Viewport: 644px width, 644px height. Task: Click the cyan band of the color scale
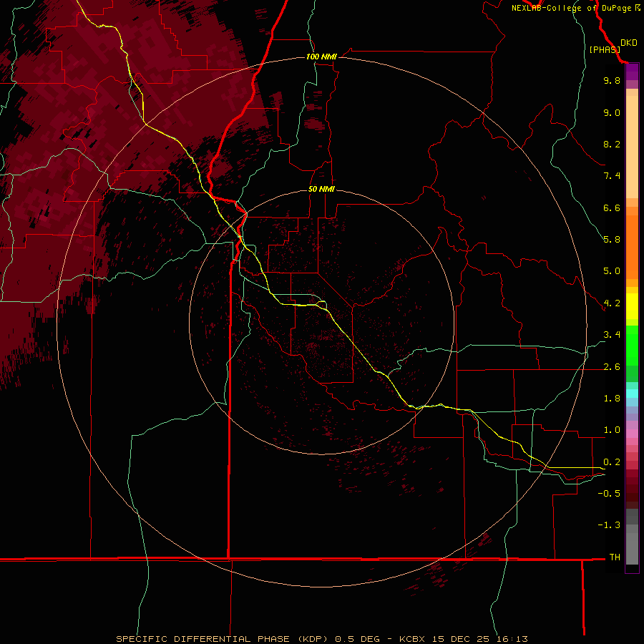pos(632,394)
